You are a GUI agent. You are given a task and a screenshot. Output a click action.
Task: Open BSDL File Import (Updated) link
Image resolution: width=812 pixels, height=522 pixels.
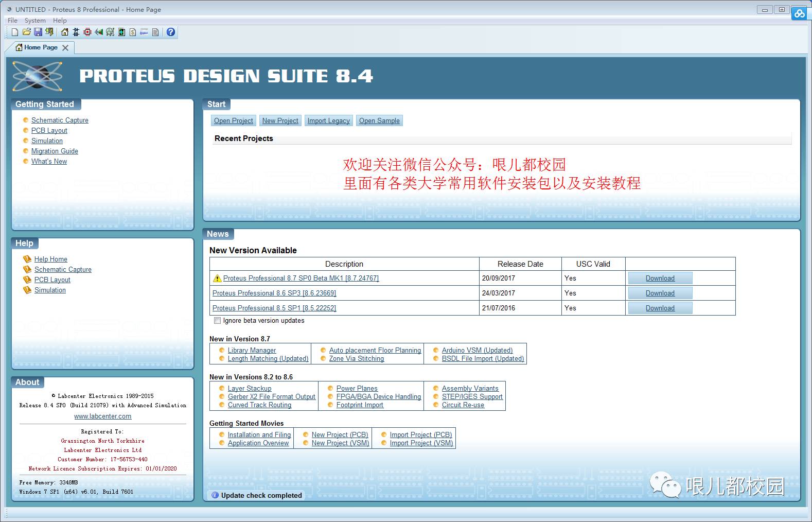(x=483, y=358)
